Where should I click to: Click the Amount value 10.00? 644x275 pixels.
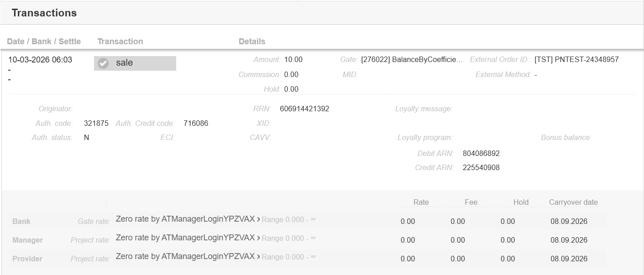tap(293, 60)
